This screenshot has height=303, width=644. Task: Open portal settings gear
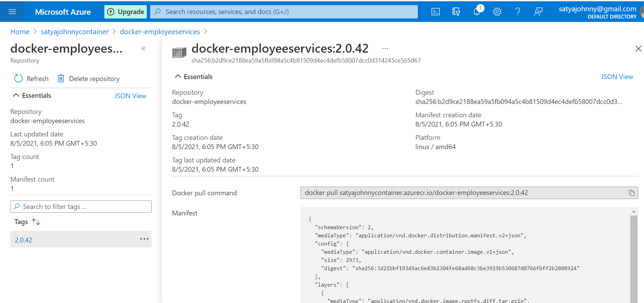[x=497, y=12]
